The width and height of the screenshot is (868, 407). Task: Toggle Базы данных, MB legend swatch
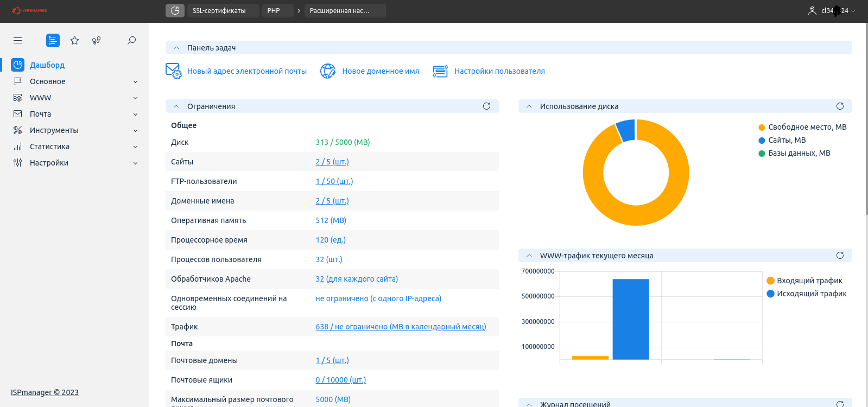coord(762,154)
